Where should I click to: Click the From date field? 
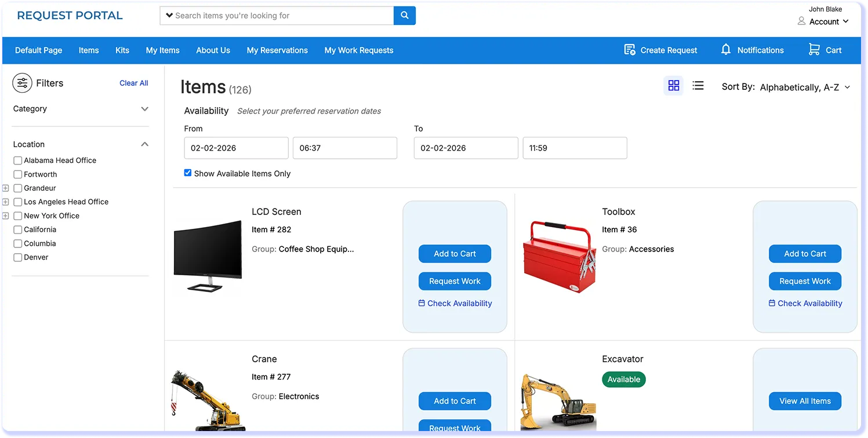pyautogui.click(x=236, y=148)
